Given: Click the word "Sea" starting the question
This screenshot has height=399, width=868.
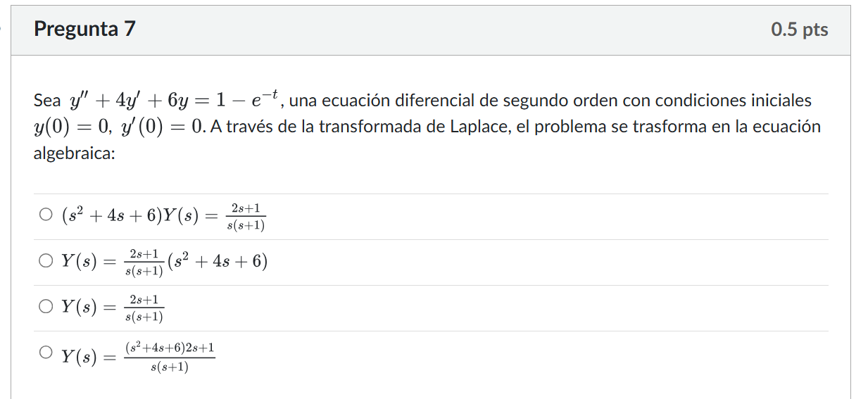Looking at the screenshot, I should click(x=47, y=101).
